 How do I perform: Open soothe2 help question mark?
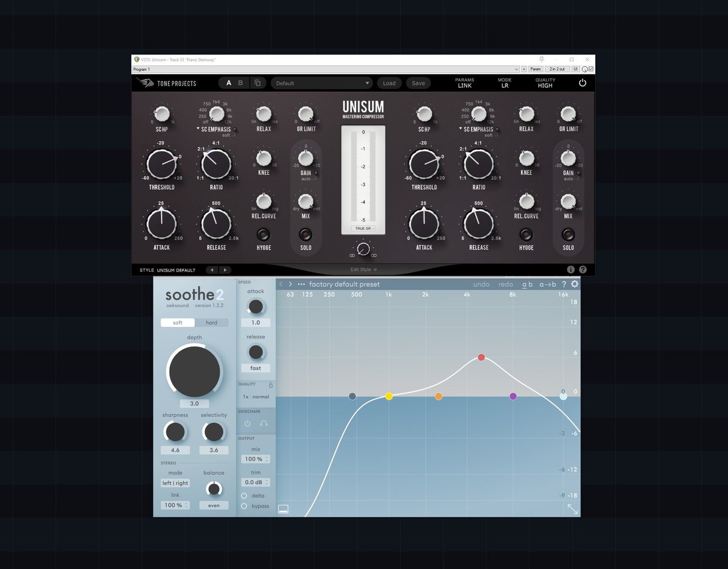tap(564, 284)
